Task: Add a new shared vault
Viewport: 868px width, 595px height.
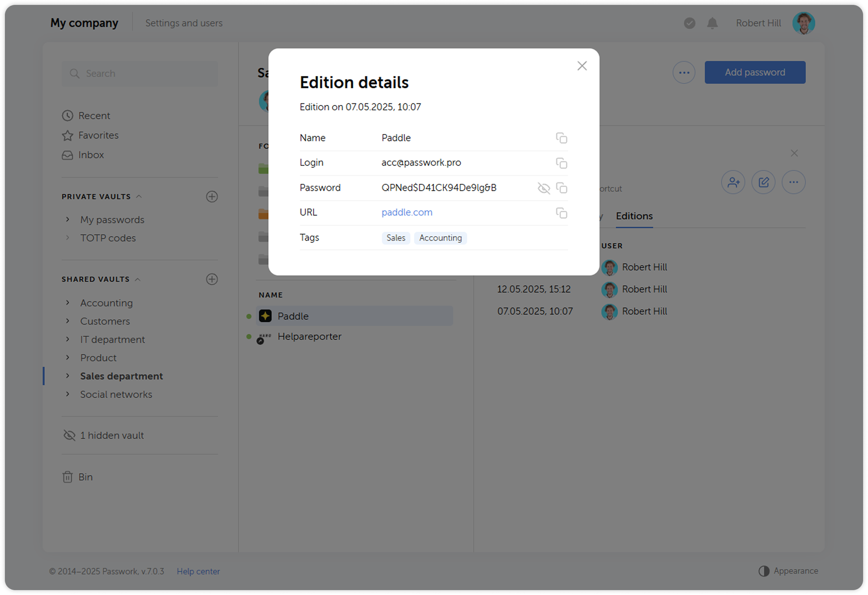Action: 212,279
